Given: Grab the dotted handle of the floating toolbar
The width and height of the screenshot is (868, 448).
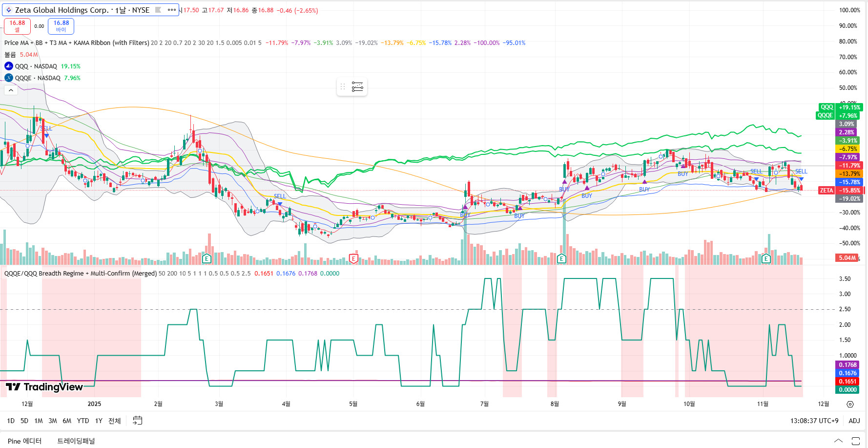Looking at the screenshot, I should click(x=343, y=87).
